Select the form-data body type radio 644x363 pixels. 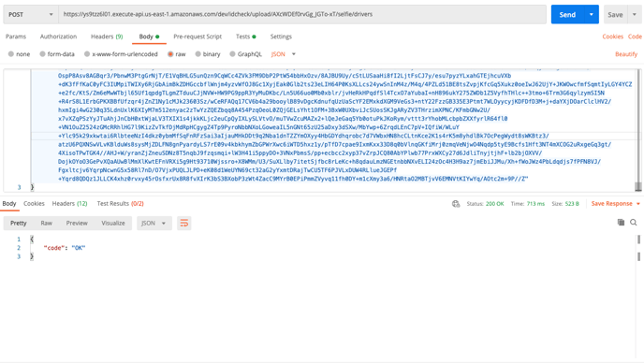(42, 53)
